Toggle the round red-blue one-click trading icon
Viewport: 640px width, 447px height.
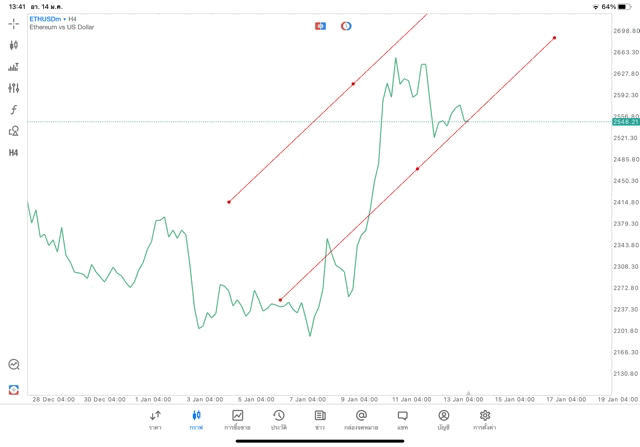(346, 26)
